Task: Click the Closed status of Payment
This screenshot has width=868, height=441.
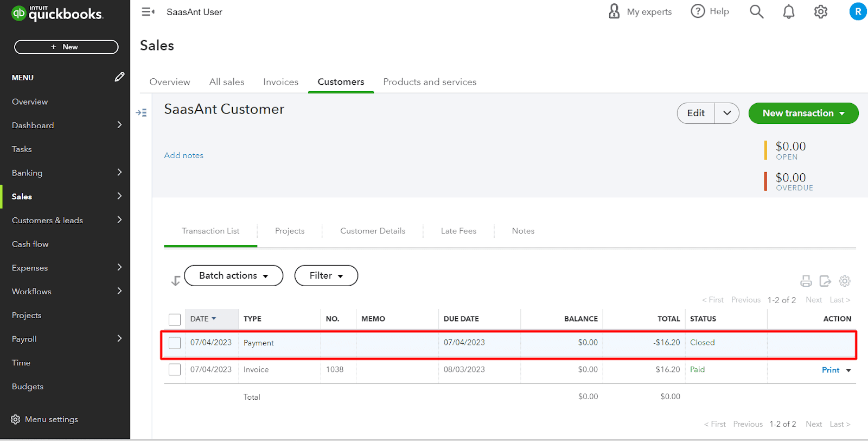Action: [703, 343]
